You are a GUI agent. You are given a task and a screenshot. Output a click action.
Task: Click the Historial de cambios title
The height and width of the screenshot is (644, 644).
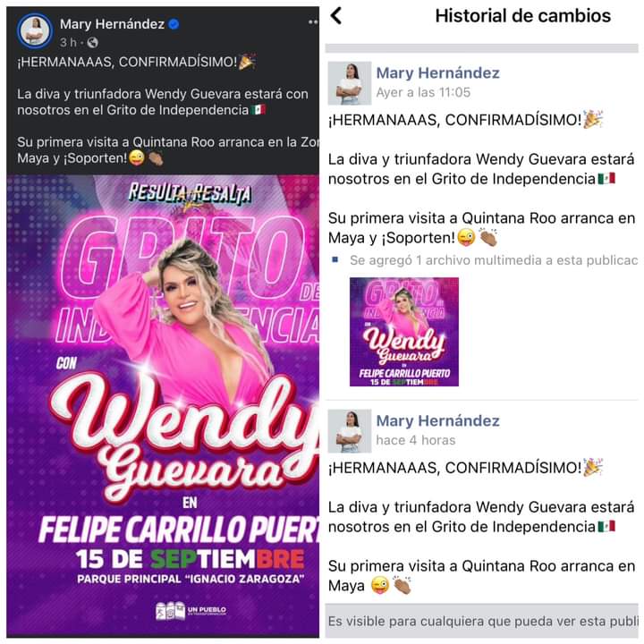(523, 16)
